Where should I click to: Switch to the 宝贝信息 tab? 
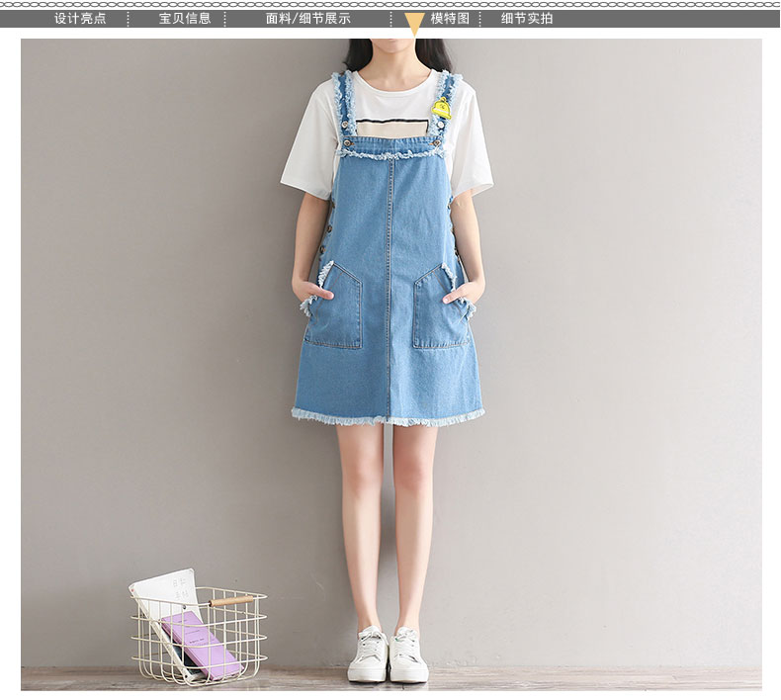185,19
